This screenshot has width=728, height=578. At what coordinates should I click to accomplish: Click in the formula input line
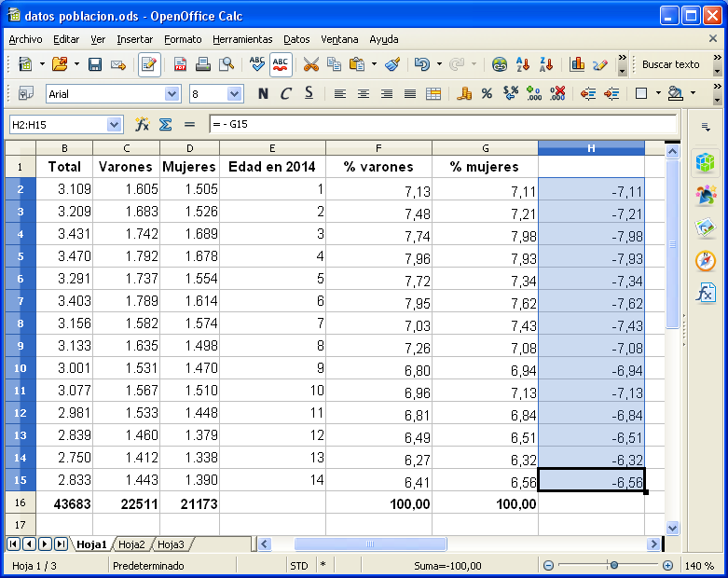point(443,124)
